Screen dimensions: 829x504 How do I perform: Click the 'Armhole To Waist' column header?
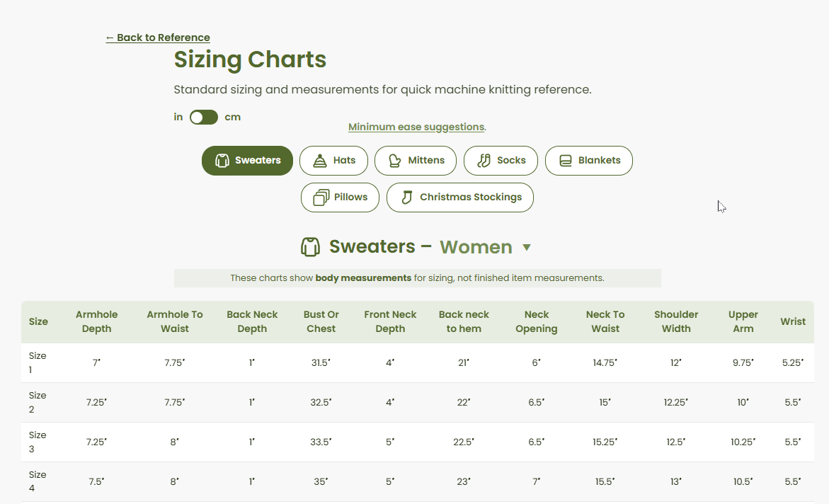174,321
